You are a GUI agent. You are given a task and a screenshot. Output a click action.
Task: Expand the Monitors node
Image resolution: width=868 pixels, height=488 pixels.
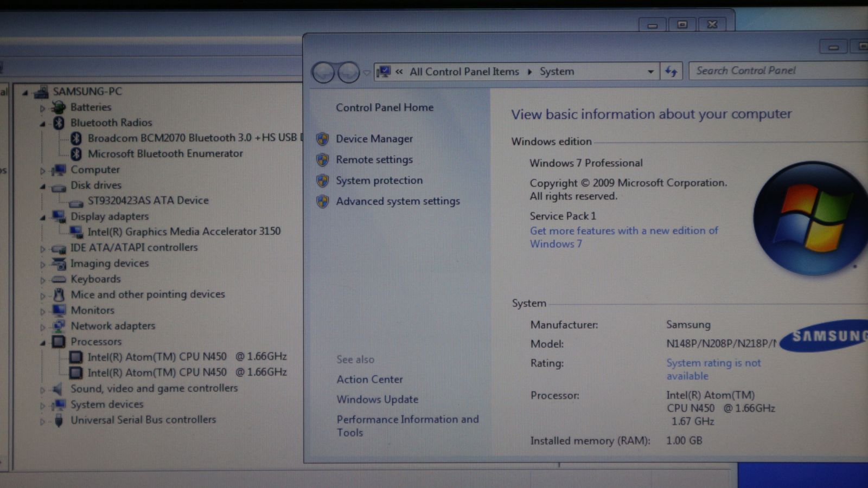click(x=42, y=312)
